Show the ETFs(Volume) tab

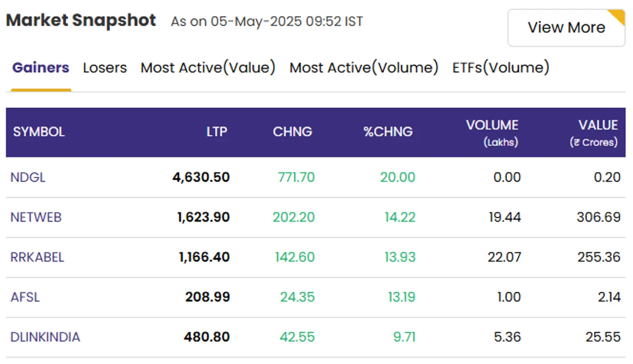[501, 68]
